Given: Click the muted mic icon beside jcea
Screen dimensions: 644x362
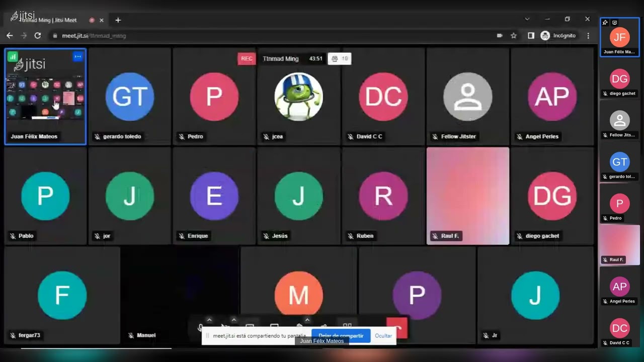Looking at the screenshot, I should 266,136.
